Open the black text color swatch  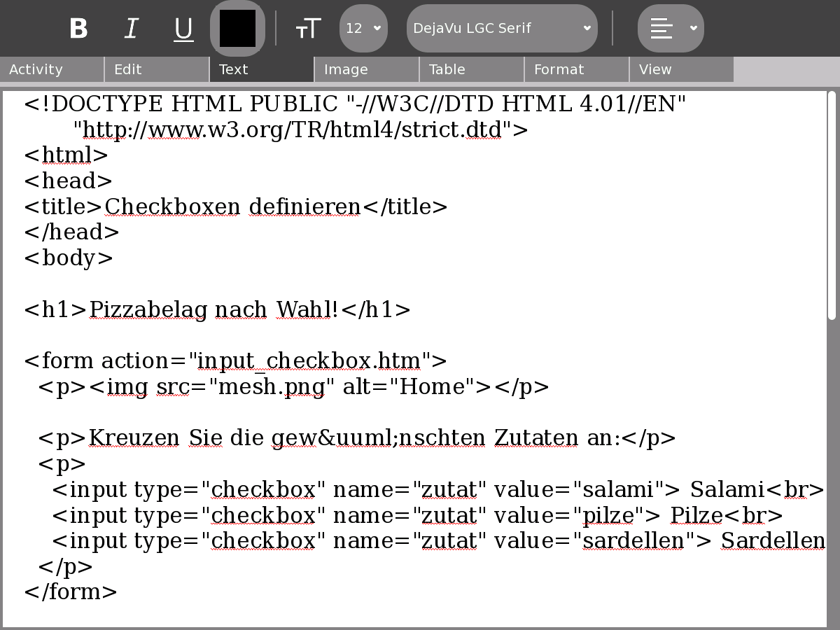tap(237, 29)
